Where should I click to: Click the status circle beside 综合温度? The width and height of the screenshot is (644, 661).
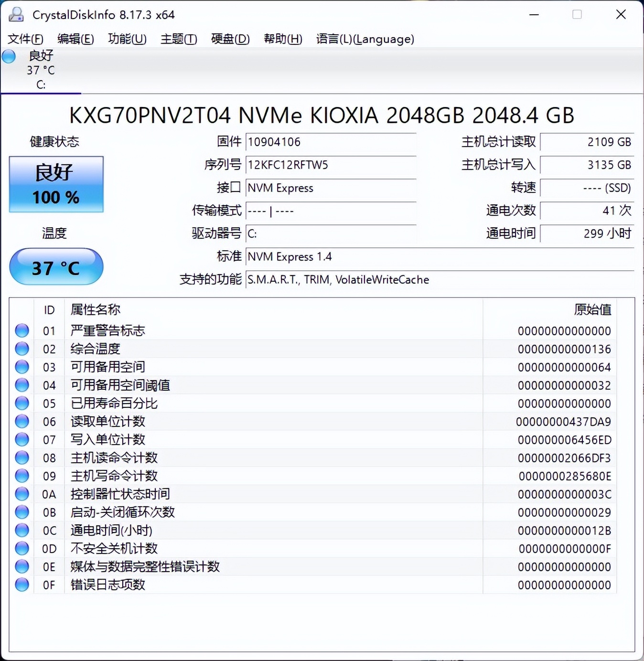[x=21, y=348]
